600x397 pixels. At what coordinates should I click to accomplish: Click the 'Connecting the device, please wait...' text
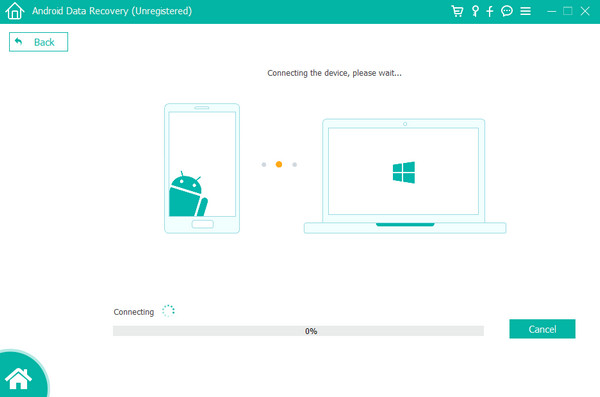(x=334, y=73)
